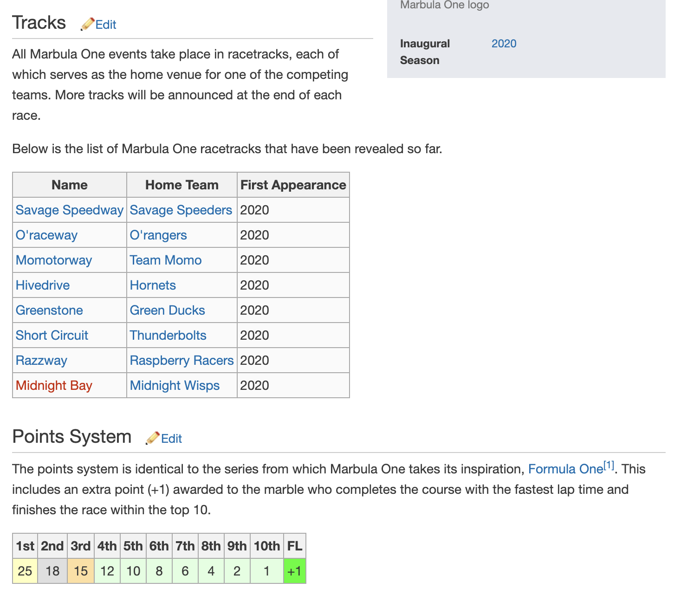This screenshot has width=700, height=595.
Task: Click the pencil icon beside Points System heading
Action: 153,438
